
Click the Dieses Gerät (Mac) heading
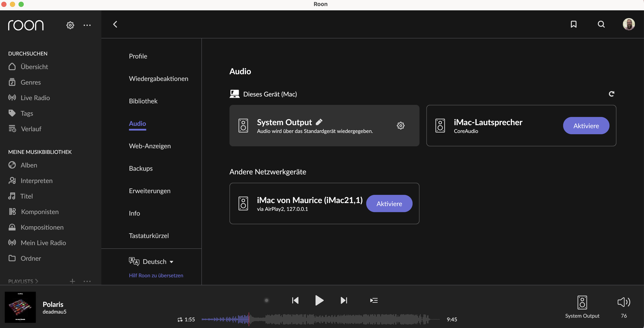tap(270, 94)
